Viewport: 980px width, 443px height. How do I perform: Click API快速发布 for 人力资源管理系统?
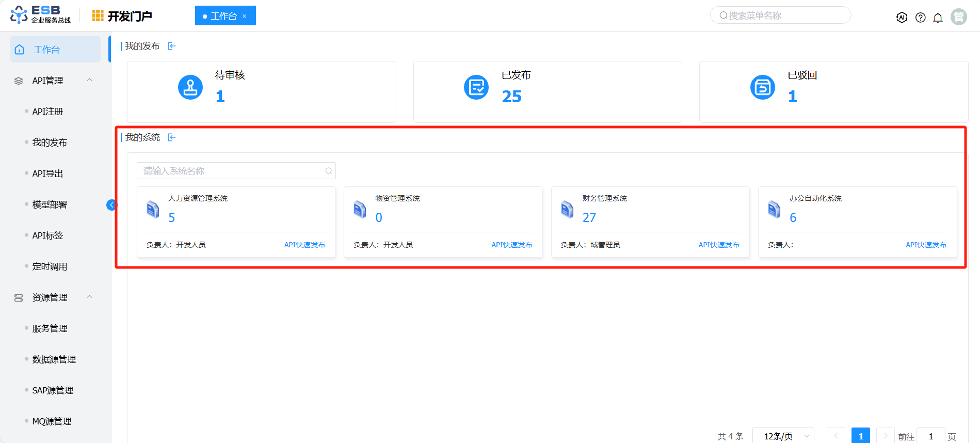(304, 245)
